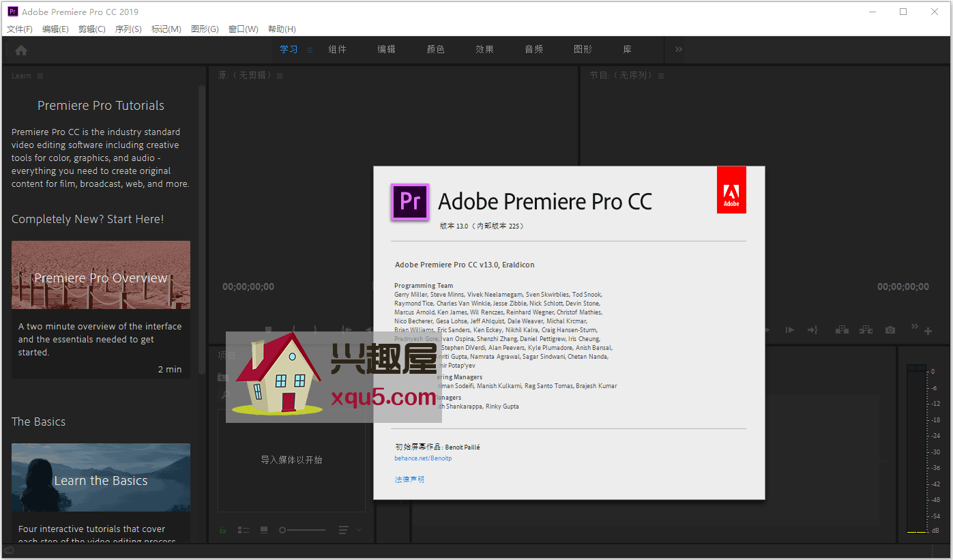Open the Learn panel menu
953x560 pixels.
point(40,76)
